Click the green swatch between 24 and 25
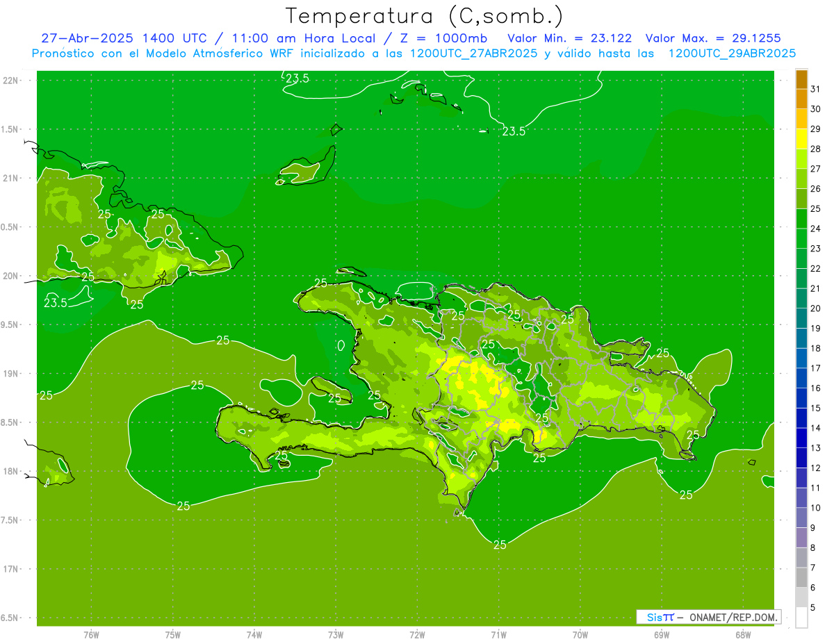This screenshot has height=644, width=834. click(801, 218)
